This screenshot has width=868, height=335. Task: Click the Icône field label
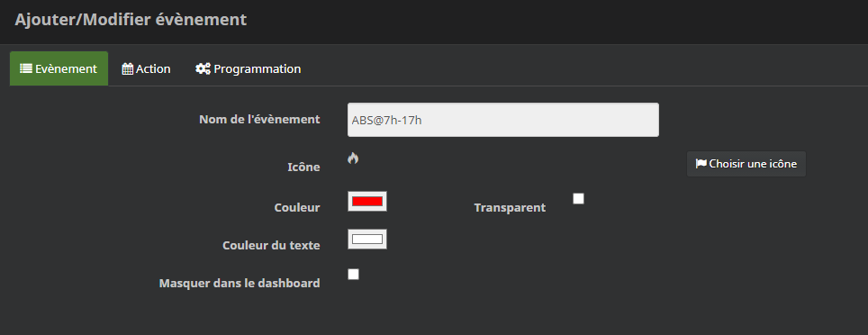304,167
